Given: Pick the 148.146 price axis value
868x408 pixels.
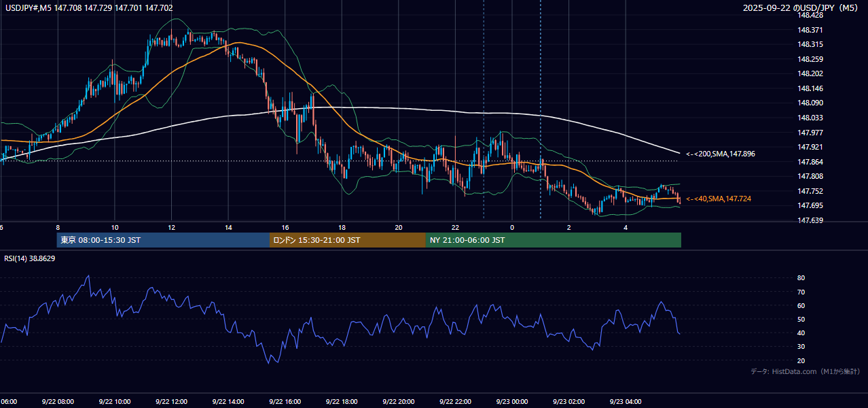Looking at the screenshot, I should point(811,88).
